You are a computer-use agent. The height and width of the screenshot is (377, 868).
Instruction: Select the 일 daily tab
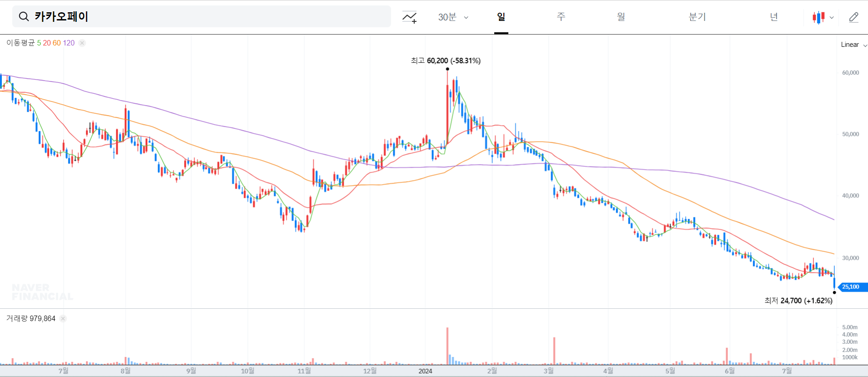point(501,17)
